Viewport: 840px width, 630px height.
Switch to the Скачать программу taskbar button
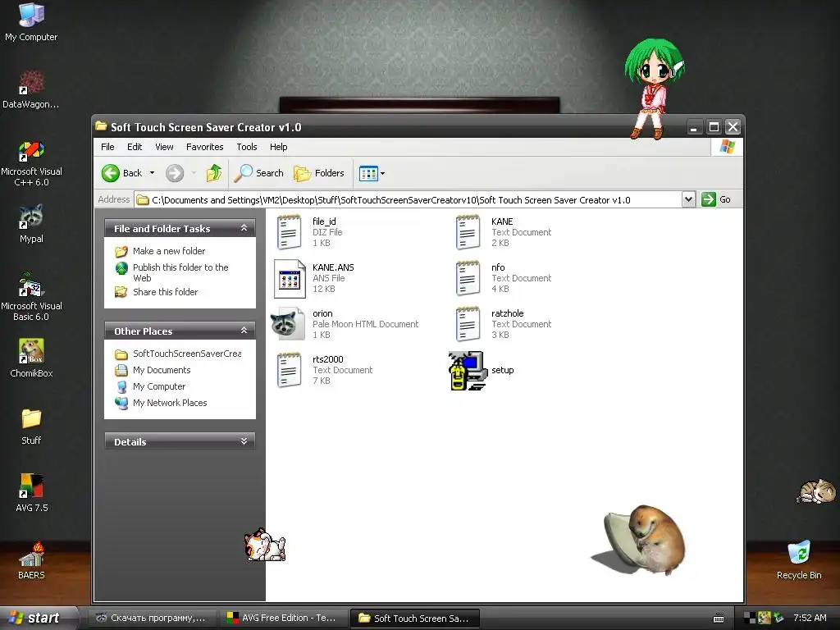pos(153,618)
